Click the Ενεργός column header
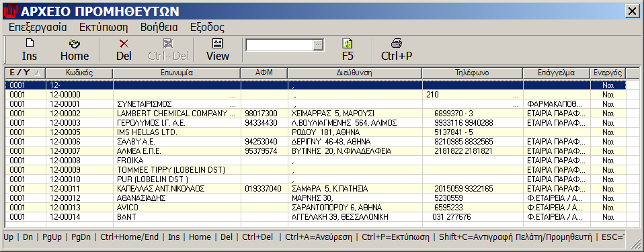644x252 pixels. [x=608, y=73]
